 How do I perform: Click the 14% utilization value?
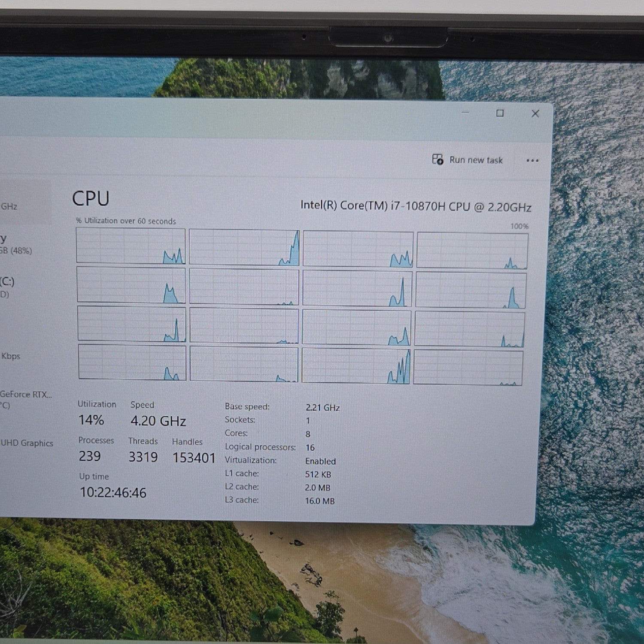point(91,420)
